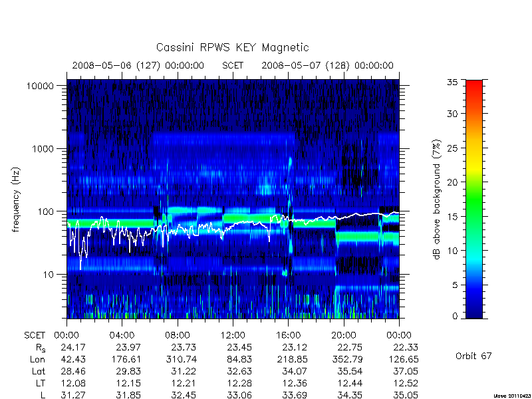Click the spectrogram plot area
Viewport: 532px width, 399px height.
233,199
